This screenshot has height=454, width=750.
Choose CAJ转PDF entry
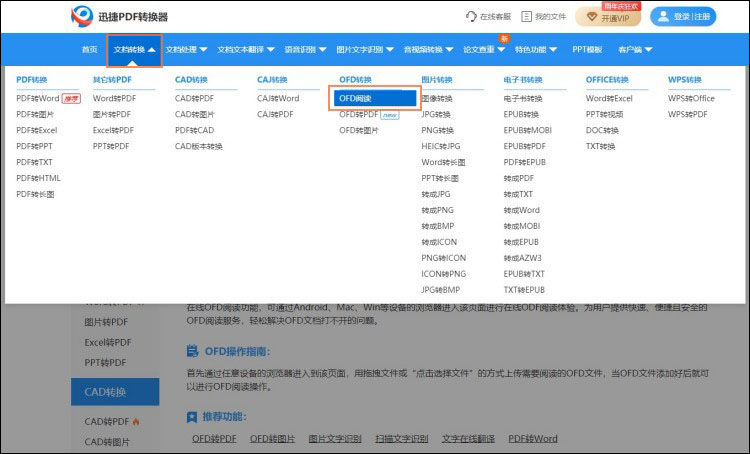[275, 114]
